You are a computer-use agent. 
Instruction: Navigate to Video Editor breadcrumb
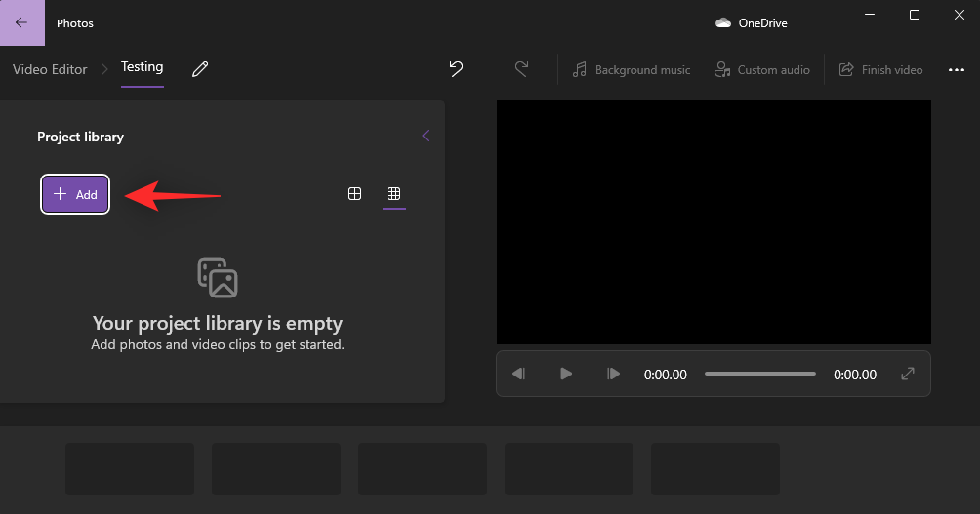click(50, 69)
